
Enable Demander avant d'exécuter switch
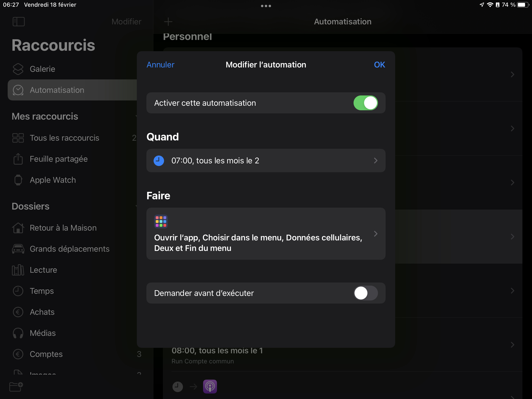[365, 293]
